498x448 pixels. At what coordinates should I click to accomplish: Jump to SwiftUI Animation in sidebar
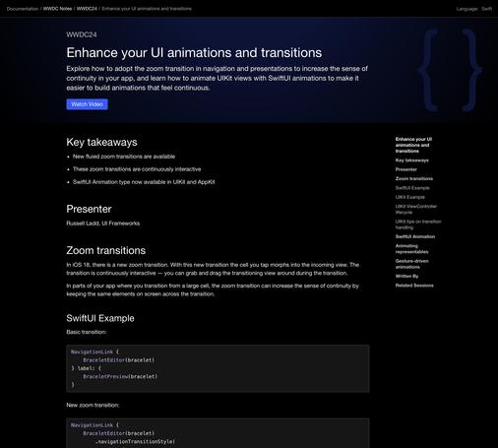(415, 236)
